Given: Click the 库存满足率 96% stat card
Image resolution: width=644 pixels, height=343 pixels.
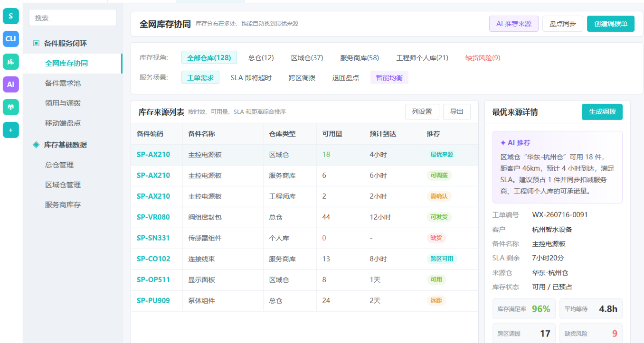Looking at the screenshot, I should [x=524, y=309].
